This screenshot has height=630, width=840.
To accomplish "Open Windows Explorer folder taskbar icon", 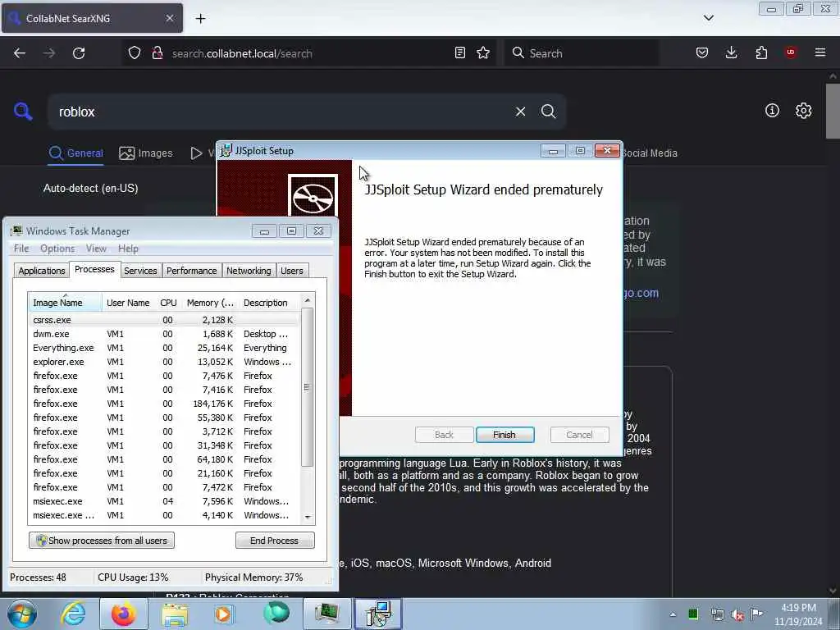I will click(175, 614).
